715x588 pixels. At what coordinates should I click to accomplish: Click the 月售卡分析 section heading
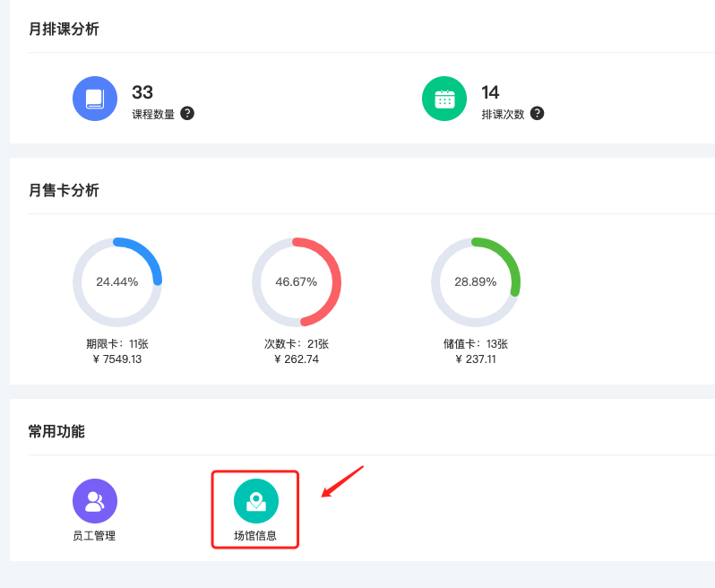tap(64, 190)
